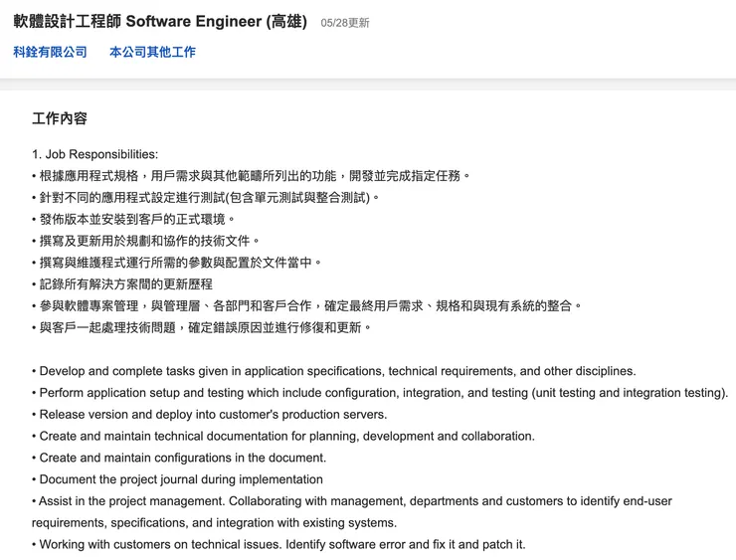
Task: Click the bullet starting with 與客戶一起處理技術問題
Action: pos(202,328)
